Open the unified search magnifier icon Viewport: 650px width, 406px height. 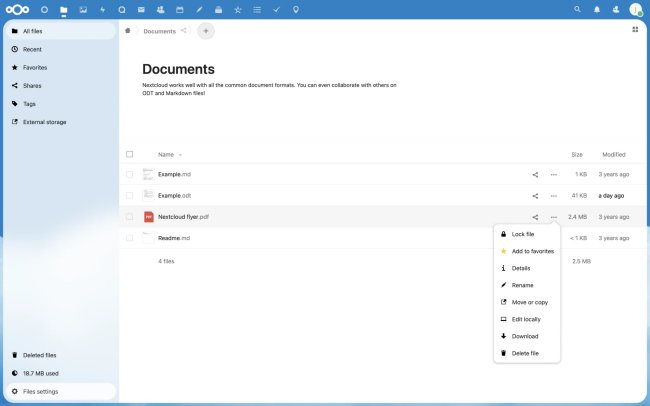coord(577,9)
